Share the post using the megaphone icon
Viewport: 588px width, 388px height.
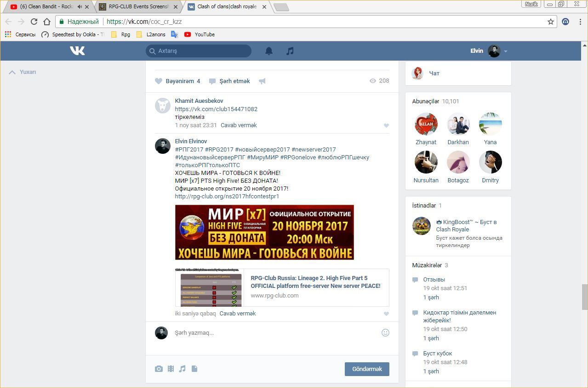coord(262,81)
